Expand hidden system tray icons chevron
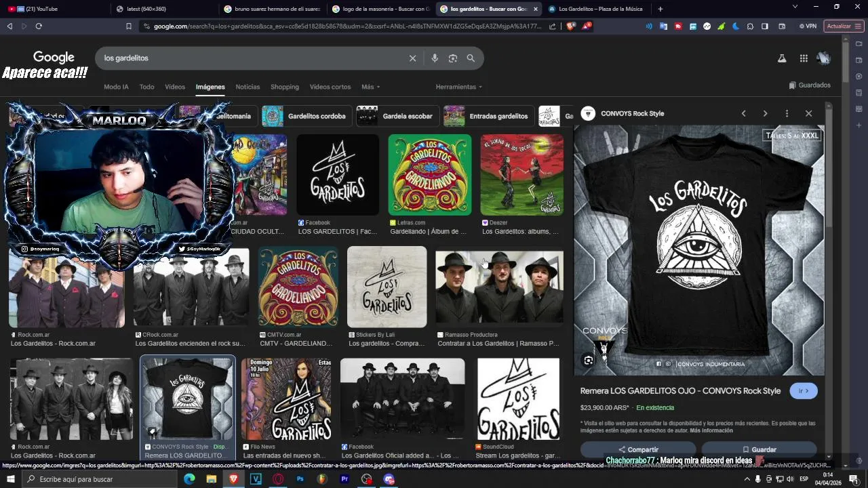This screenshot has width=868, height=488. coord(747,479)
